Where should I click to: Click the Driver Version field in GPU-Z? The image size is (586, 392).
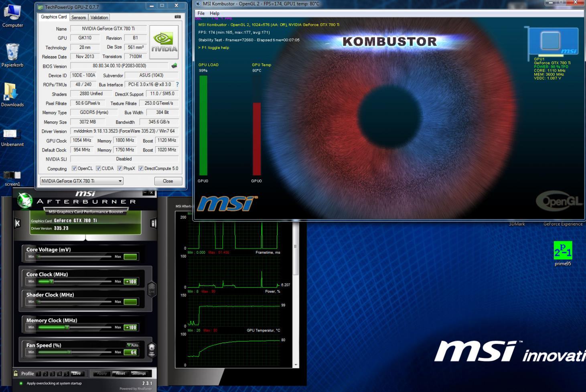124,131
